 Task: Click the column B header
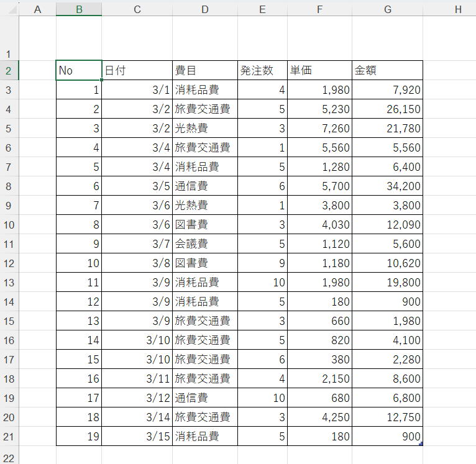point(78,9)
